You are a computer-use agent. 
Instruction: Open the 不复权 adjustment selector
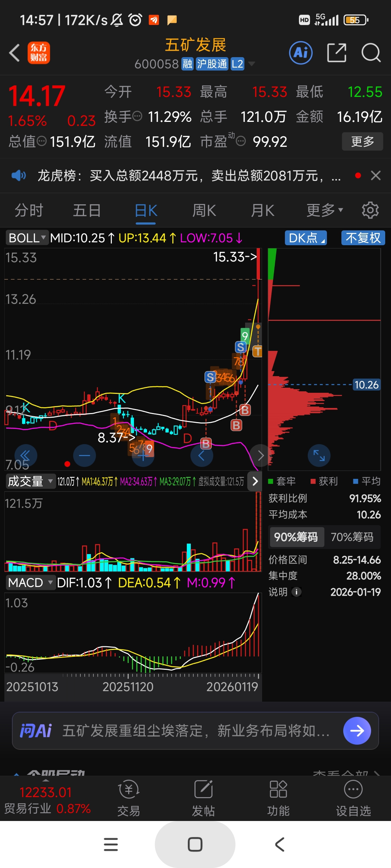(363, 238)
